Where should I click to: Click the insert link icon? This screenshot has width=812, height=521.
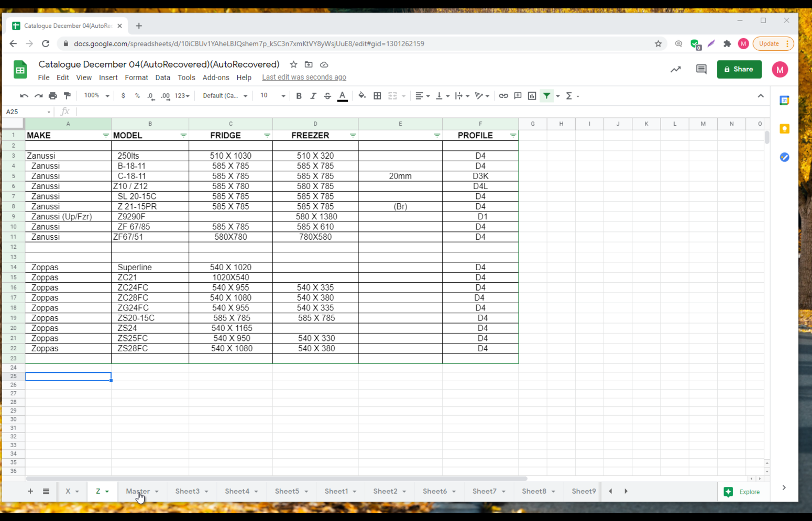click(x=503, y=96)
